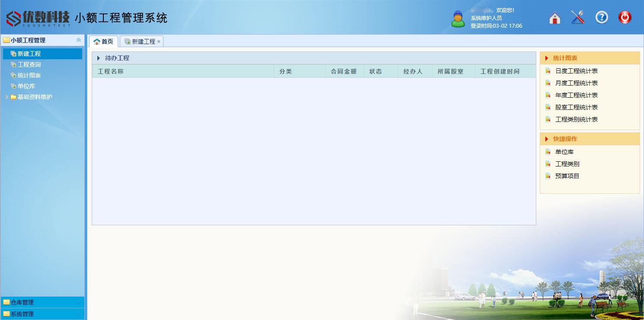Viewport: 644px width, 320px height.
Task: Open the tools settings icon in the header
Action: tap(578, 17)
